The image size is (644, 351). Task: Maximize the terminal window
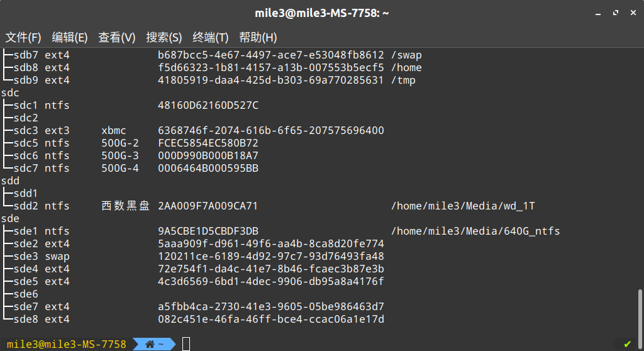[616, 13]
